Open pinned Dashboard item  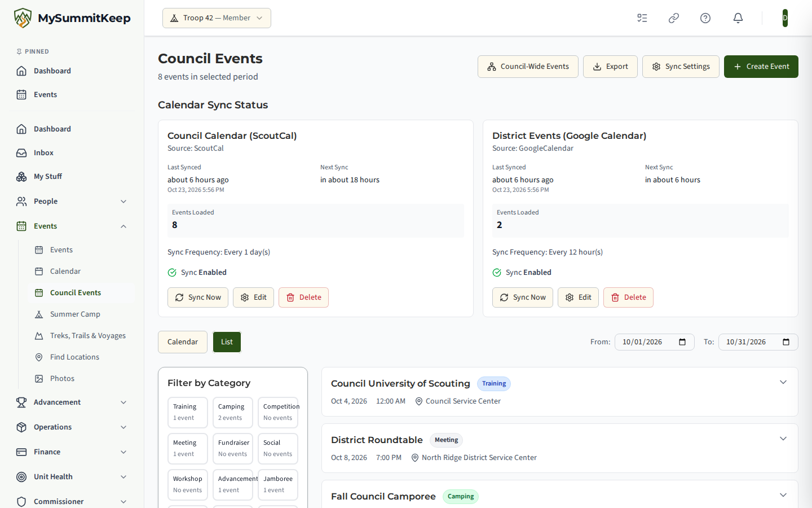click(72, 71)
